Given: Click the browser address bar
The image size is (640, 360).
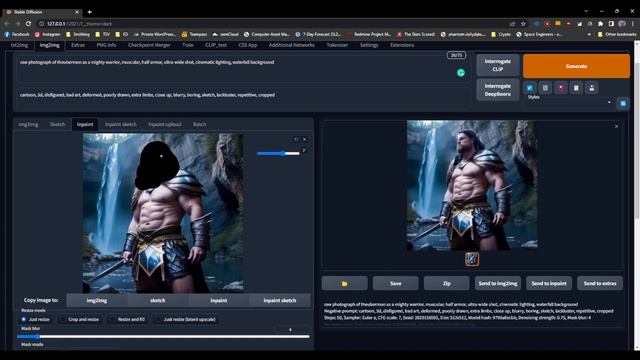Looking at the screenshot, I should (269, 24).
